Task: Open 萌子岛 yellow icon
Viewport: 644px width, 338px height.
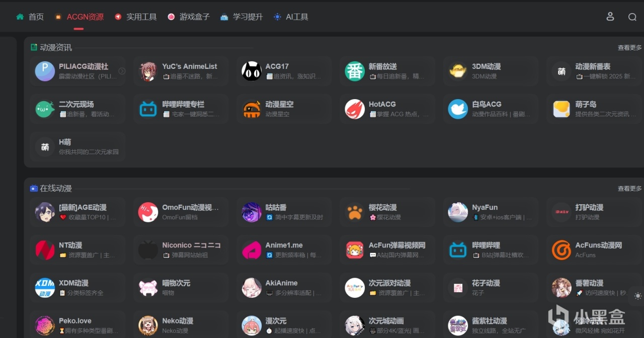Action: pos(561,109)
